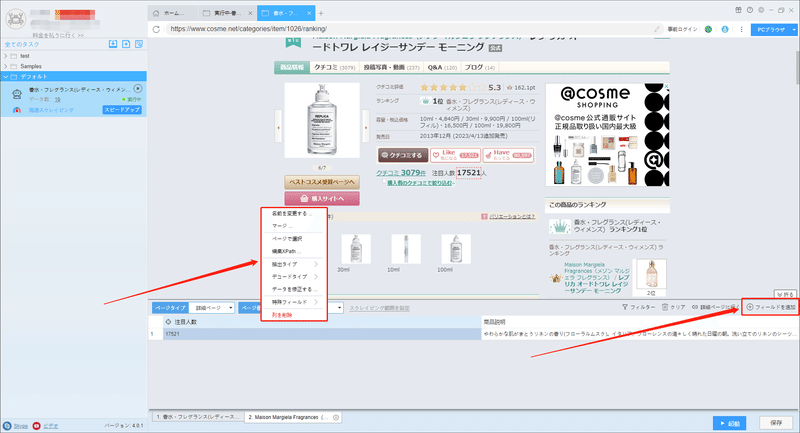
Task: Open the ページタイプ dropdown showing 詳細ページ
Action: 211,308
